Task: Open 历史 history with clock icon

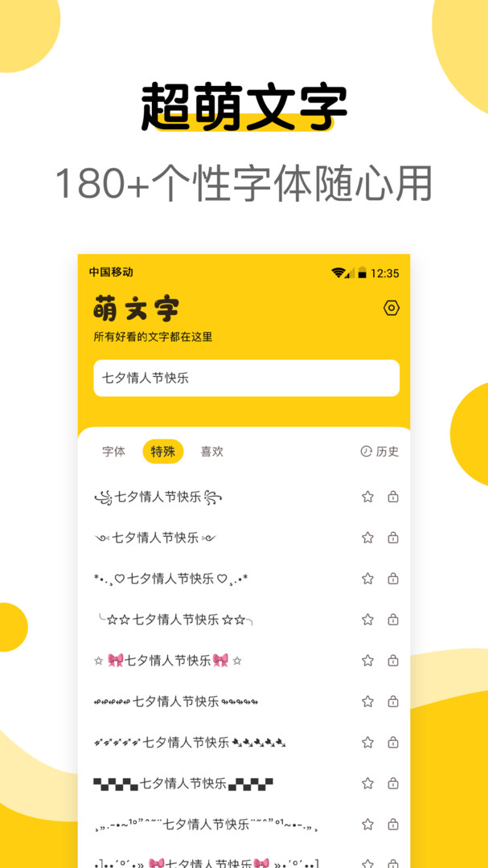Action: point(379,452)
